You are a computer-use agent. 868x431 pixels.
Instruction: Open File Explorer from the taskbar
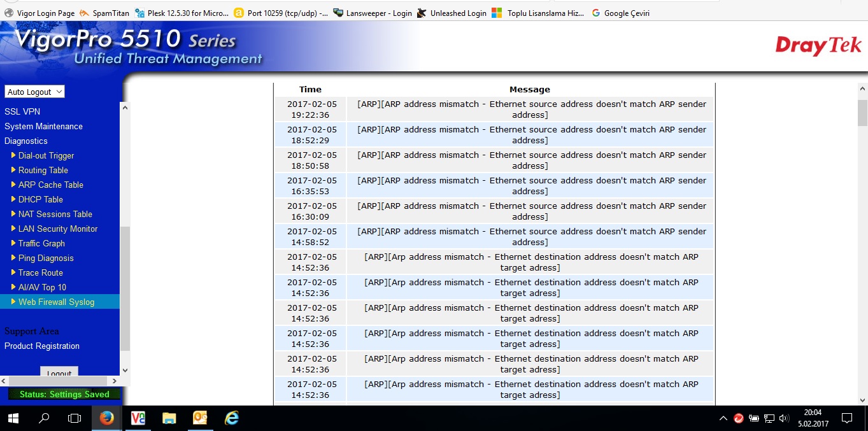(169, 418)
